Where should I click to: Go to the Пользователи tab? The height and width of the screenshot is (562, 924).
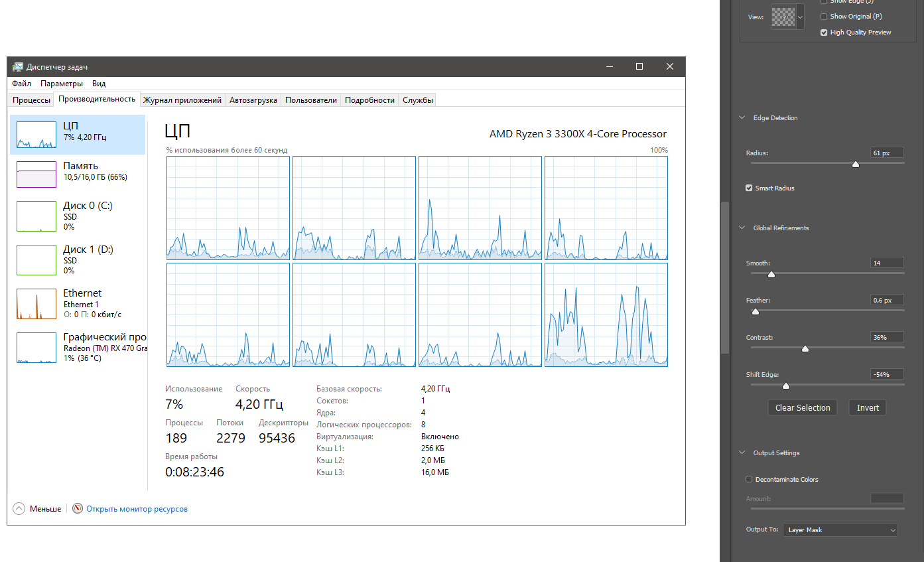[x=311, y=100]
